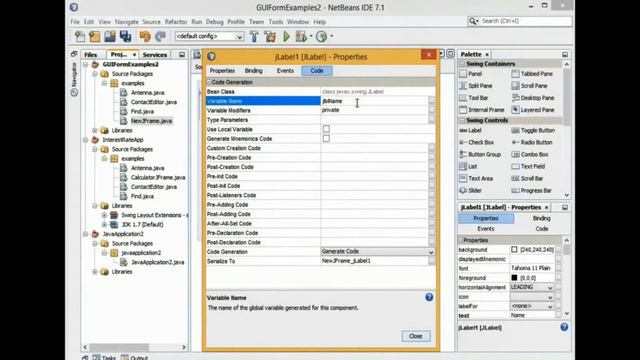Select Events in the side Properties panel
The height and width of the screenshot is (360, 640).
point(486,229)
